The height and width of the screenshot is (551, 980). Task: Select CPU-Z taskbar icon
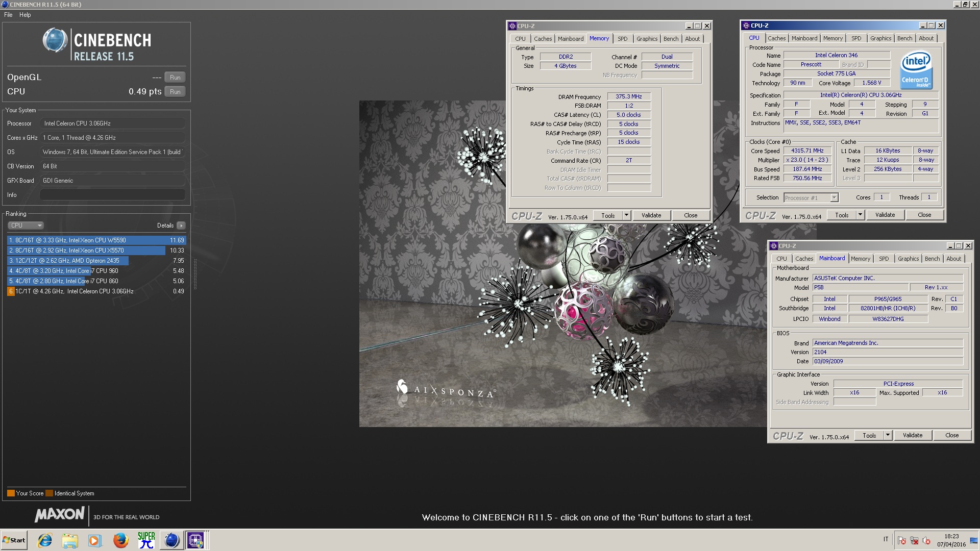[x=195, y=540]
